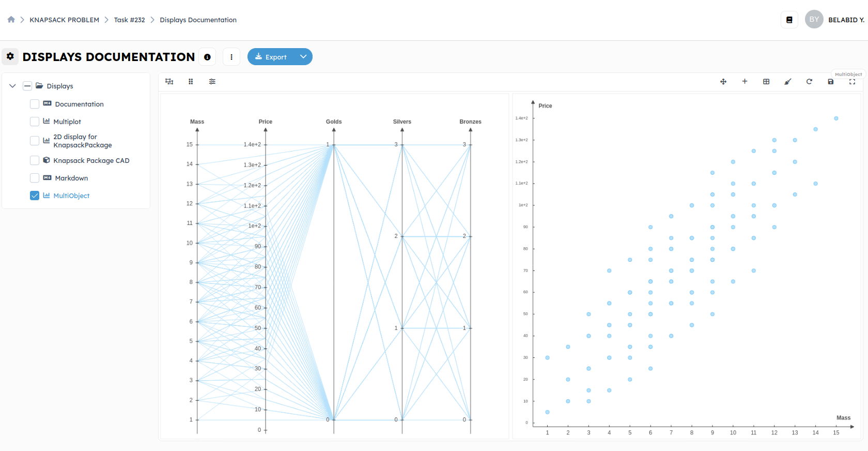This screenshot has width=868, height=451.
Task: Collapse the Displays tree chevron
Action: 12,86
